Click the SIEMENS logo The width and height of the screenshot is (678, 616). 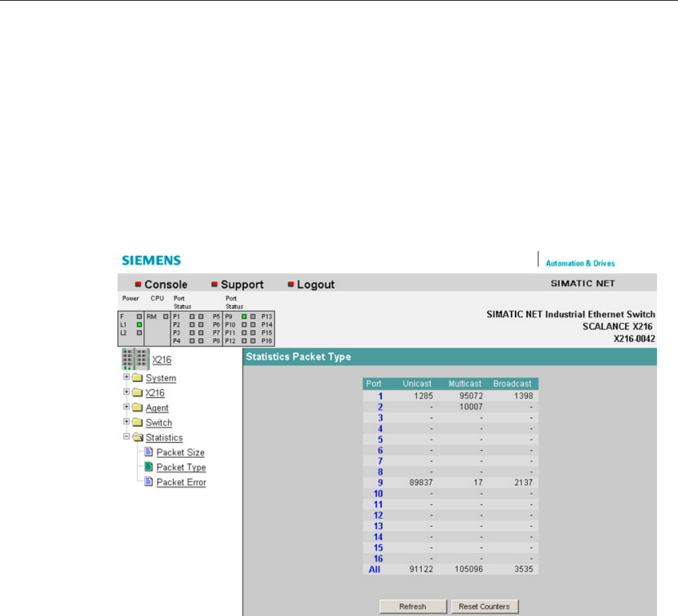151,260
